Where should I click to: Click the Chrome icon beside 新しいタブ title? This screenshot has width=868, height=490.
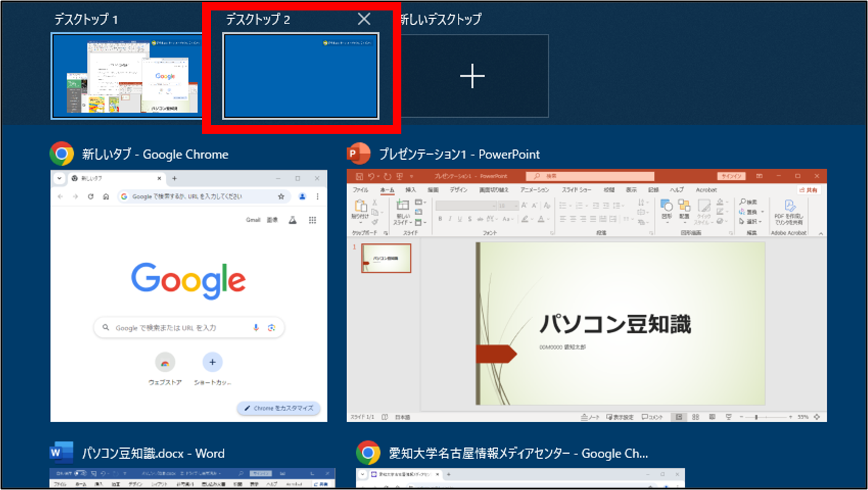click(62, 154)
